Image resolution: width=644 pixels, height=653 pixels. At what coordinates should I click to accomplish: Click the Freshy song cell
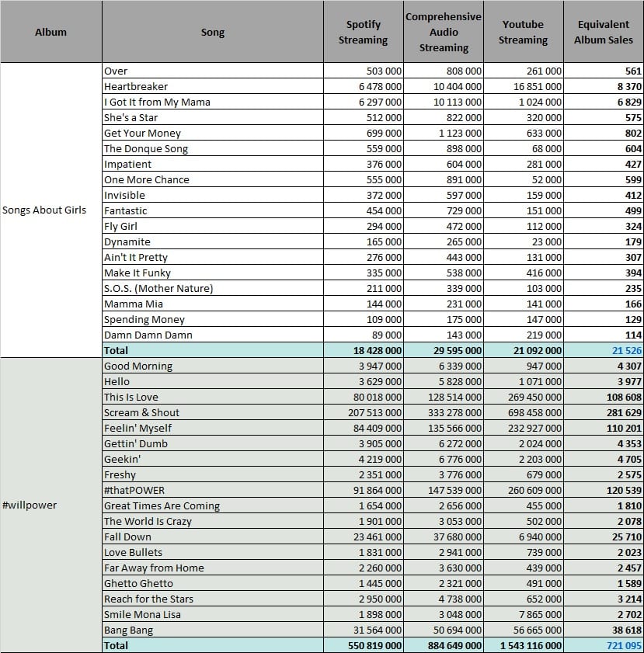point(212,474)
